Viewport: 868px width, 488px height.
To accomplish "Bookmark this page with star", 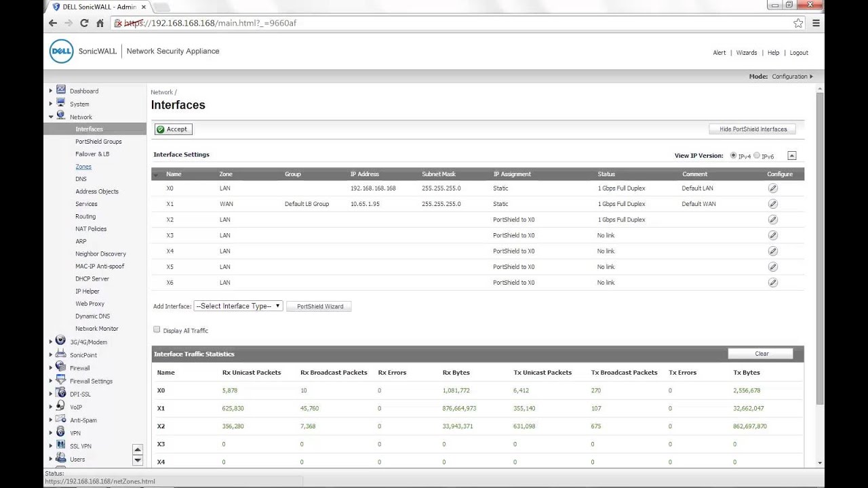I will point(798,23).
